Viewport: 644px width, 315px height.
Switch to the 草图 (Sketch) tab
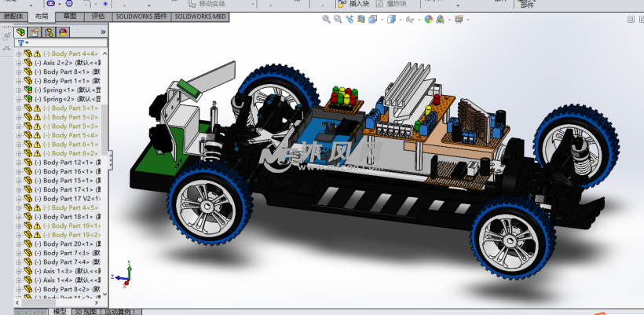pyautogui.click(x=70, y=16)
